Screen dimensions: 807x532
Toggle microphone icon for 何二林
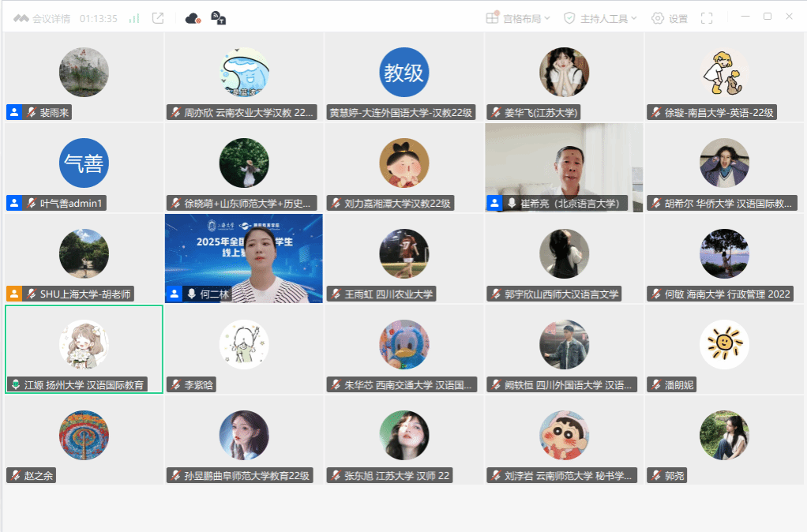(x=191, y=294)
